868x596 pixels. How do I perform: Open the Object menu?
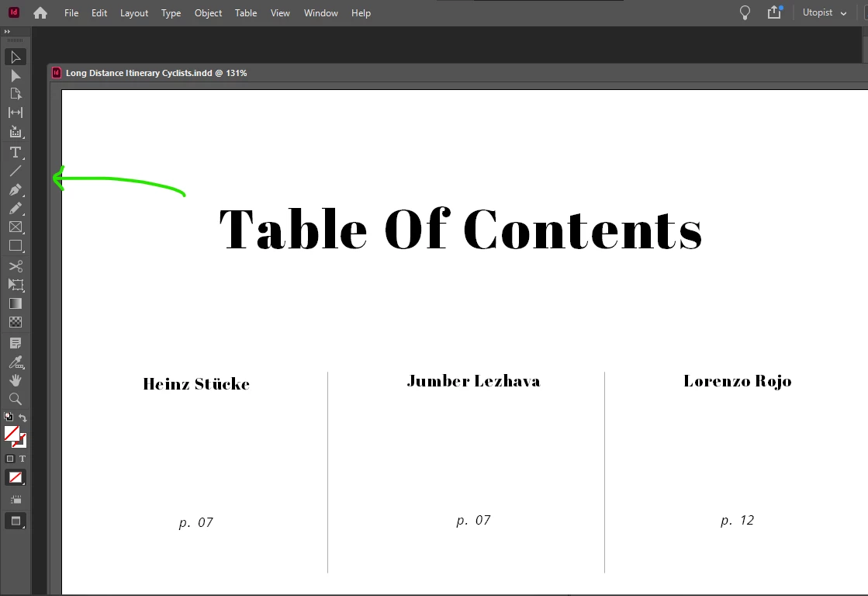tap(208, 12)
